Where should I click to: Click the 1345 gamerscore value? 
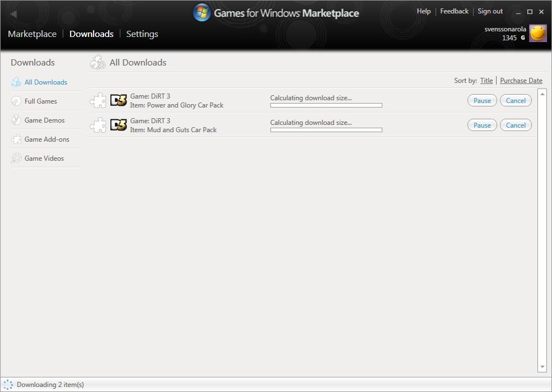[x=509, y=38]
